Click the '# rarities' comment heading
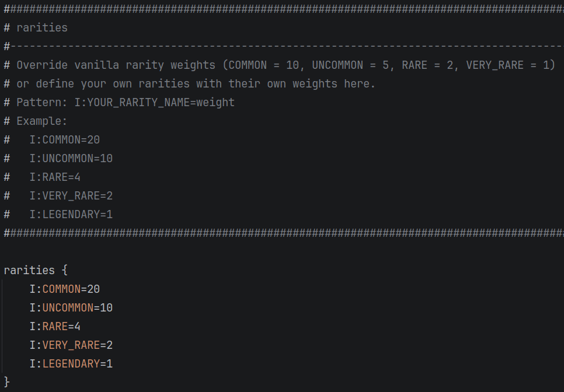The width and height of the screenshot is (564, 392). pyautogui.click(x=36, y=27)
